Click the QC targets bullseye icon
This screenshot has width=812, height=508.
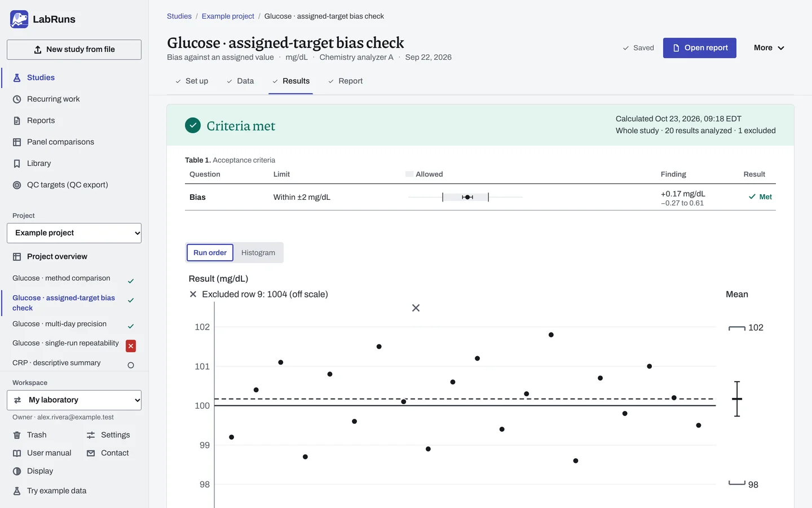click(17, 185)
